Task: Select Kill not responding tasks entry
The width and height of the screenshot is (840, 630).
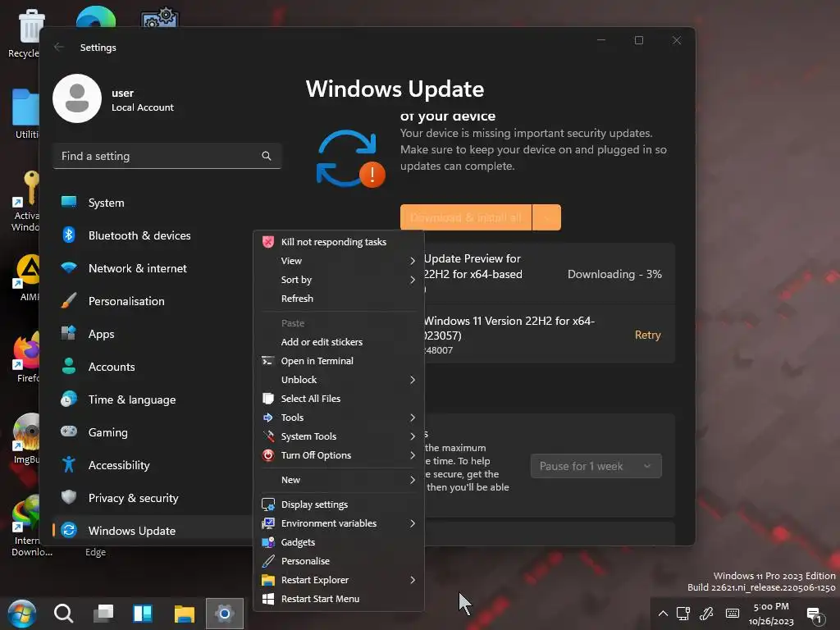Action: click(339, 242)
